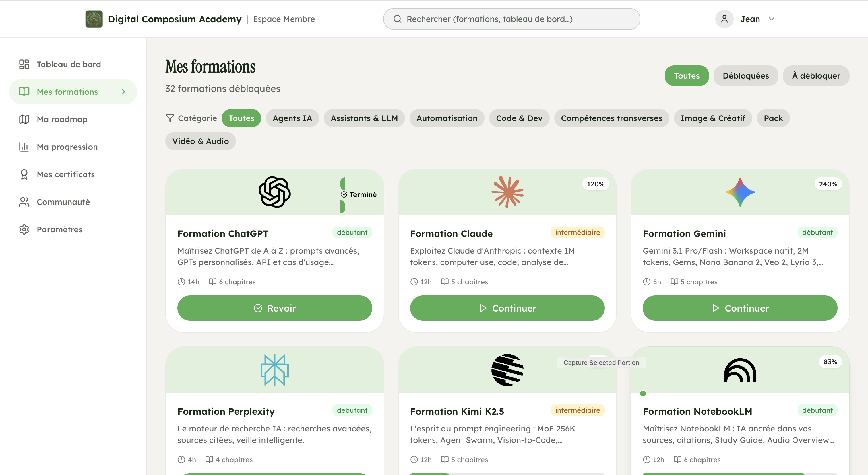Viewport: 868px width, 475px height.
Task: Click the Jean user avatar icon
Action: (x=724, y=19)
